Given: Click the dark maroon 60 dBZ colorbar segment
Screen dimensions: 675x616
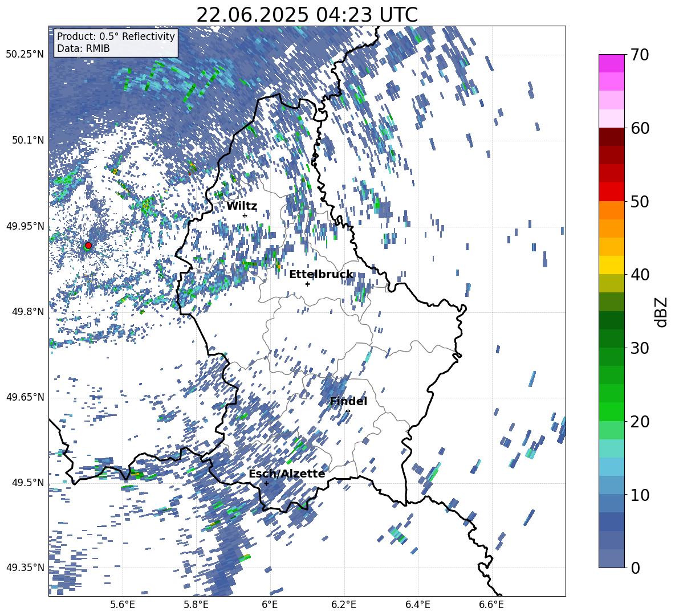Looking at the screenshot, I should (611, 137).
